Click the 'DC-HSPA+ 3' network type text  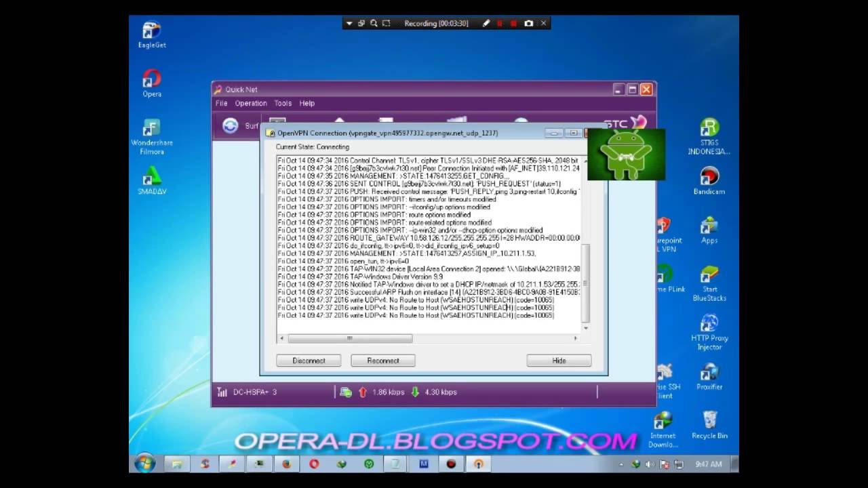255,392
